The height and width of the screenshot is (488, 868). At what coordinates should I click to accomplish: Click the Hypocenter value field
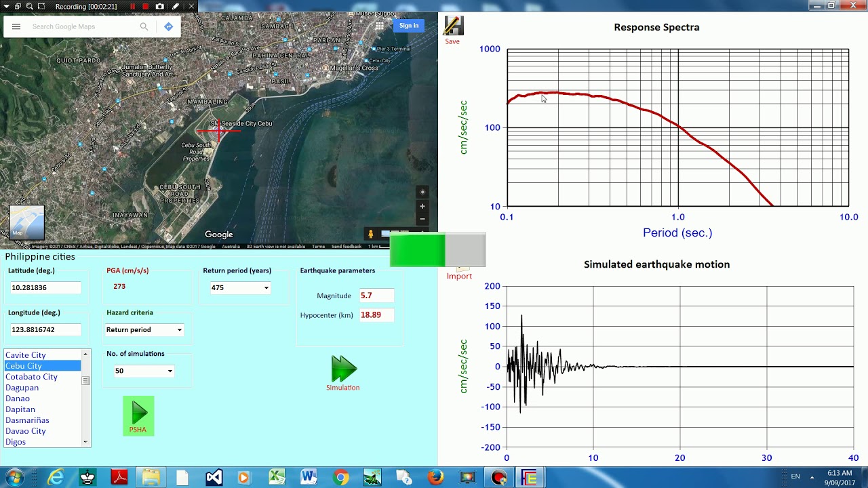376,314
